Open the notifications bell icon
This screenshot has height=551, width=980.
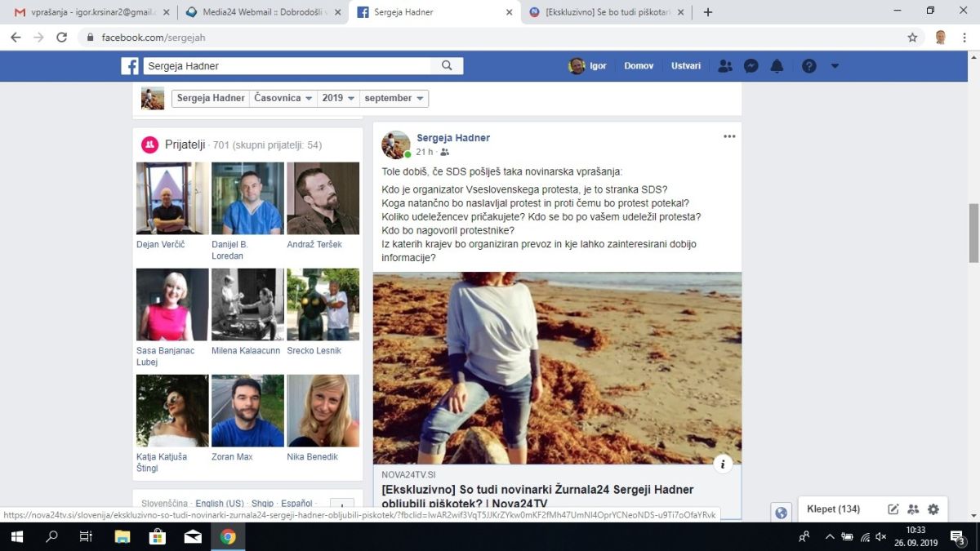click(777, 66)
